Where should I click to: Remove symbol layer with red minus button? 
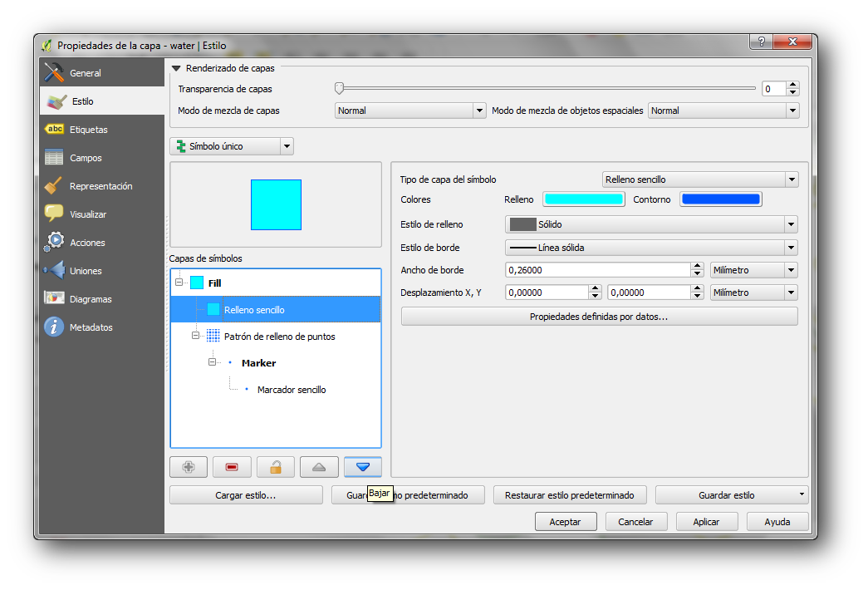click(232, 467)
